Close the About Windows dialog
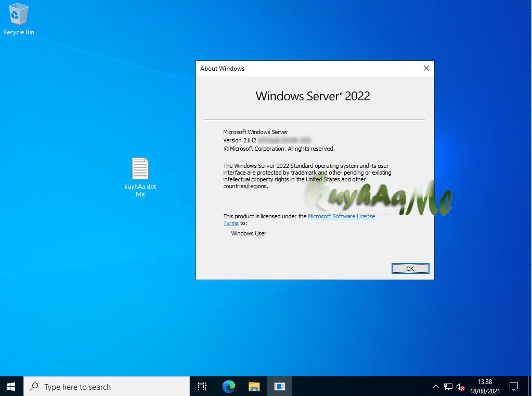 pyautogui.click(x=426, y=68)
